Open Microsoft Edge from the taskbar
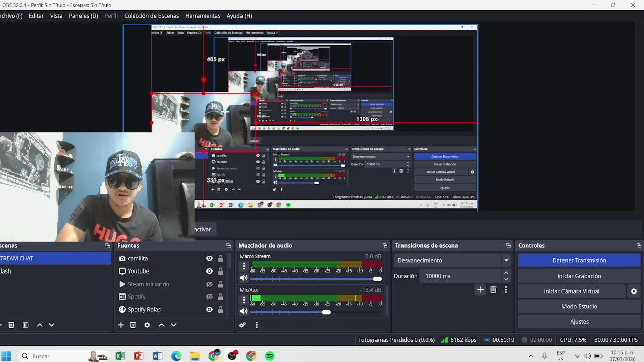 pyautogui.click(x=176, y=356)
